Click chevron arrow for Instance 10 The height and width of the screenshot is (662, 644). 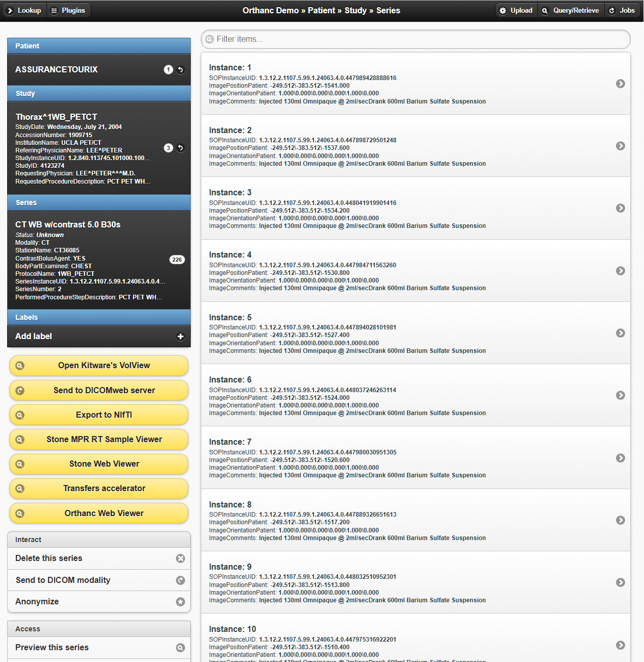[x=621, y=645]
